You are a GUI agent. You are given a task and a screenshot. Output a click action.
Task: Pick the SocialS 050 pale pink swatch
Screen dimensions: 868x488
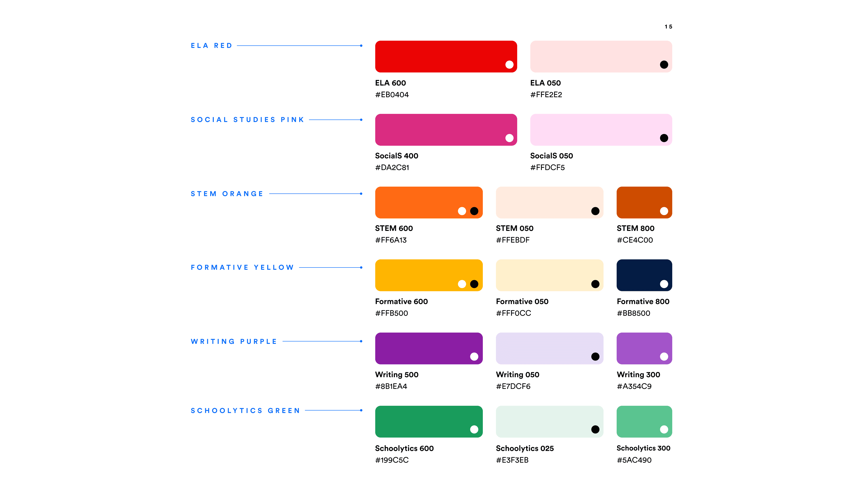[601, 130]
